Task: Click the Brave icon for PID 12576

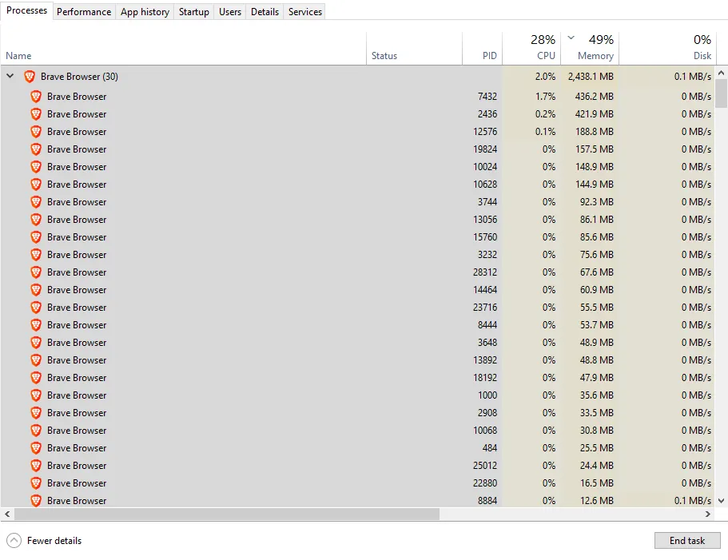Action: (x=36, y=132)
